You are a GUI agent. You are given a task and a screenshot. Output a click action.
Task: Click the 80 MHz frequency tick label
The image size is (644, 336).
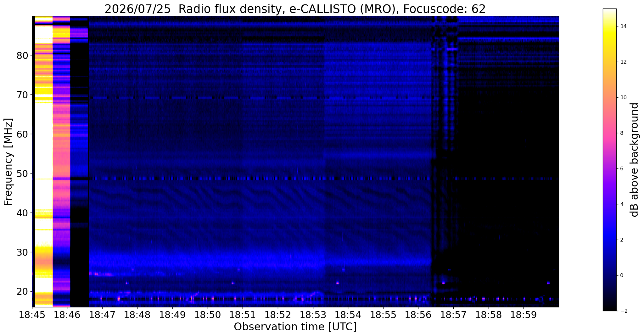22,56
